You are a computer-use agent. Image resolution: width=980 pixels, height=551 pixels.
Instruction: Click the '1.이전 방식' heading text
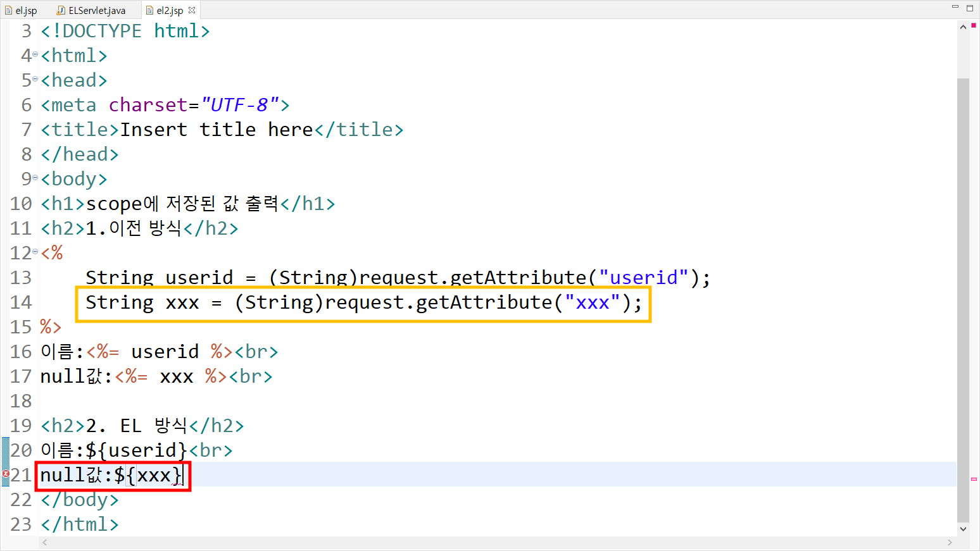point(134,228)
